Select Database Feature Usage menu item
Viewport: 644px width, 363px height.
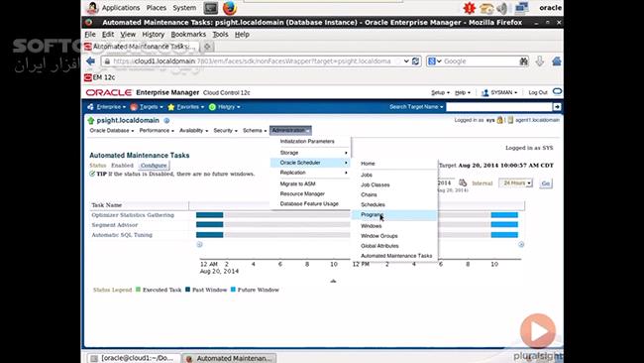[310, 204]
